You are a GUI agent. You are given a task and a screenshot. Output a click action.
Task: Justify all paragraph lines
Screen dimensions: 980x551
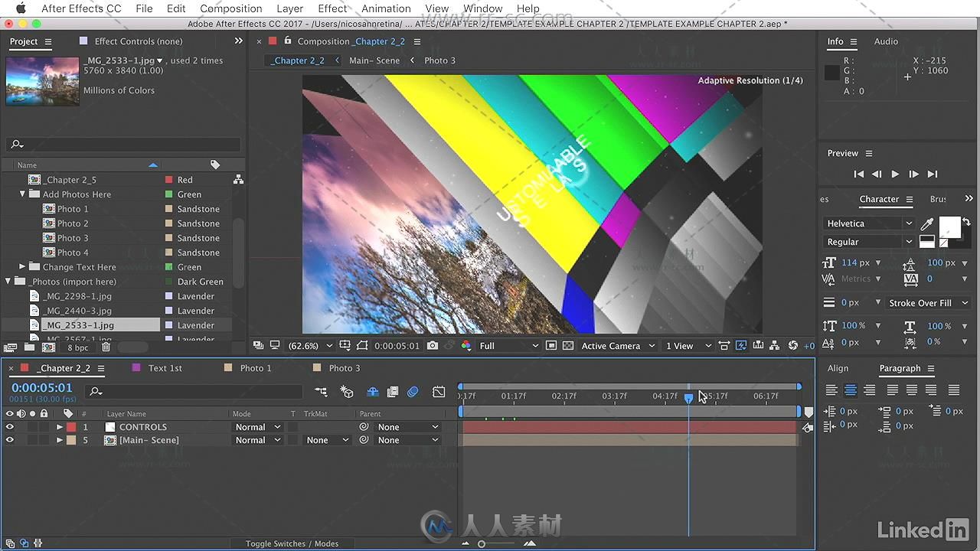coord(954,390)
